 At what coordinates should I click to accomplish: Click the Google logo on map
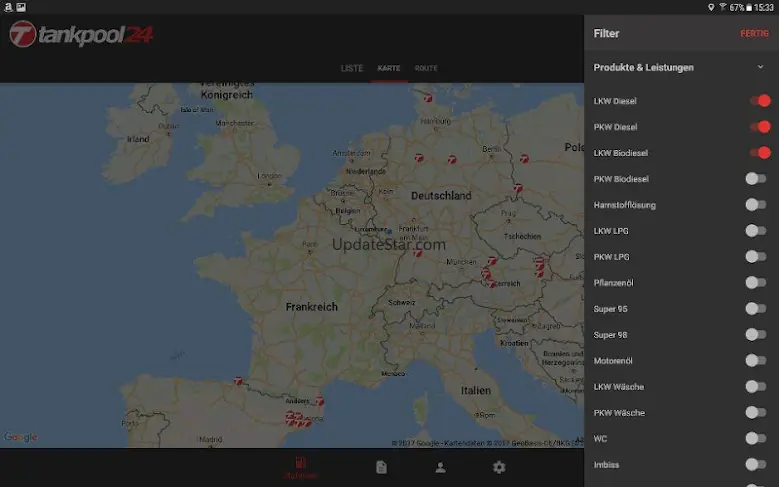pos(20,437)
